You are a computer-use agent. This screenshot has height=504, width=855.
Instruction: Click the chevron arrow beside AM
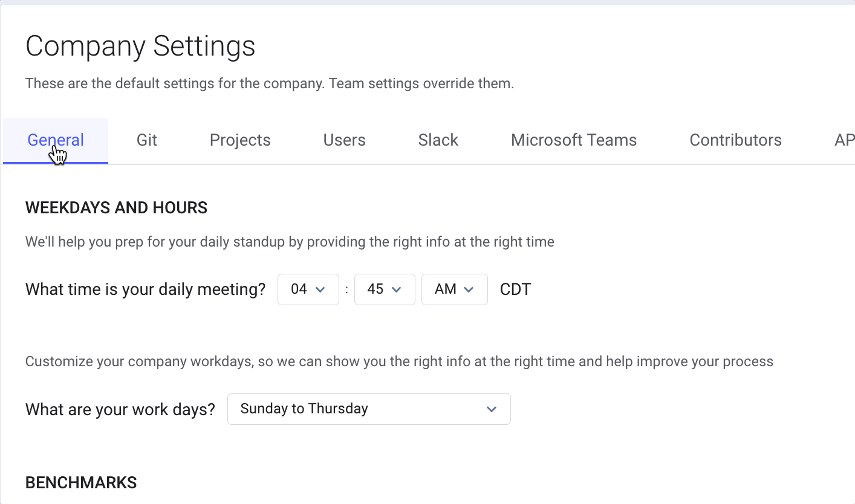(469, 289)
